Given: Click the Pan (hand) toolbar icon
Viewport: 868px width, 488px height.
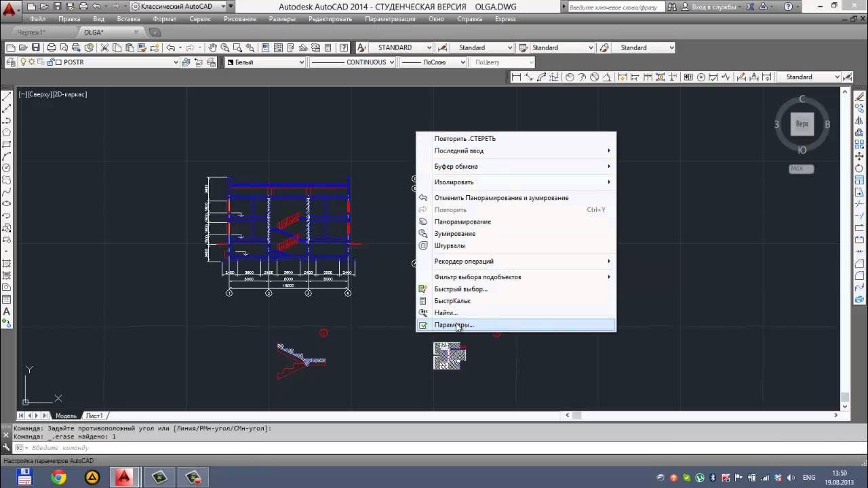Looking at the screenshot, I should (212, 47).
